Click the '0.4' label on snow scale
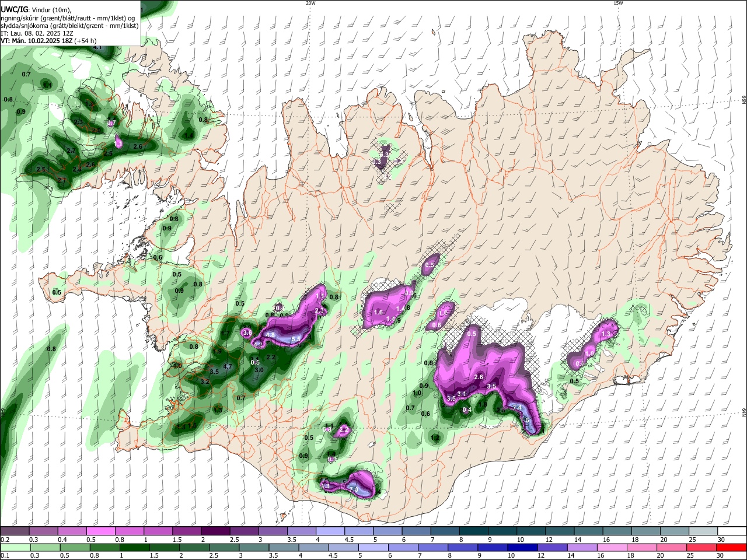Screen dimensions: 747x560 62,540
